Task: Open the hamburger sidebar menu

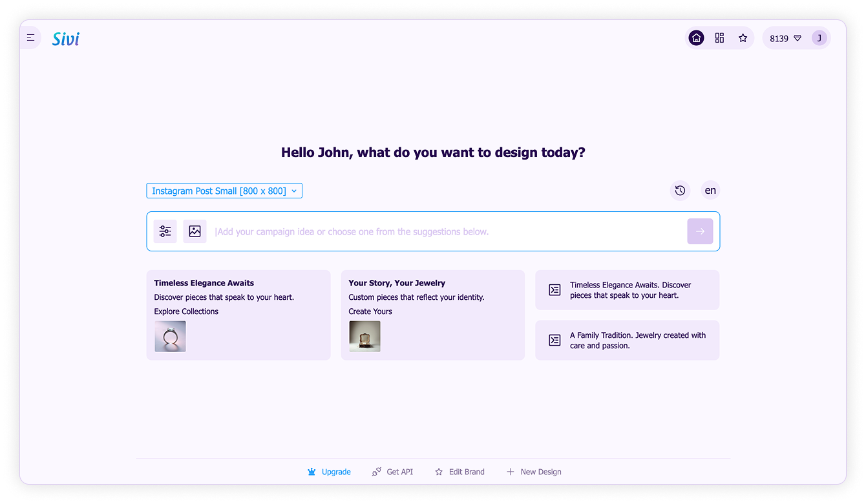Action: pos(30,38)
